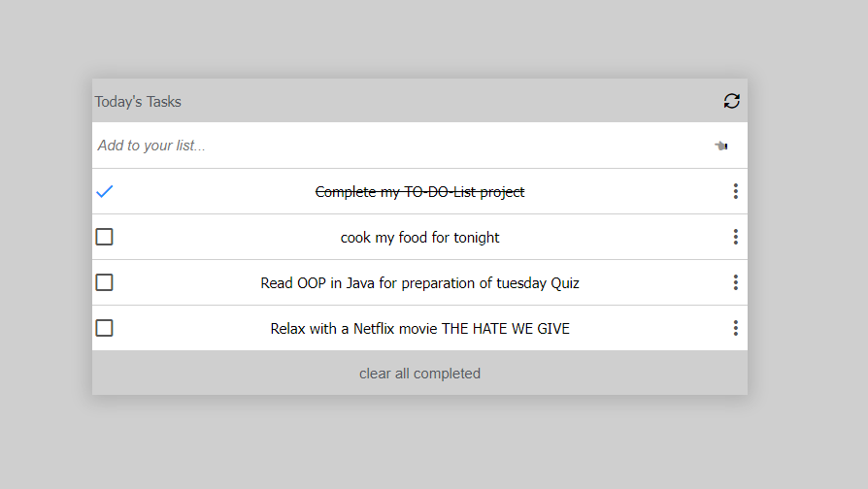868x489 pixels.
Task: Open the three-dot menu for Relax with Netflix movie
Action: point(735,328)
